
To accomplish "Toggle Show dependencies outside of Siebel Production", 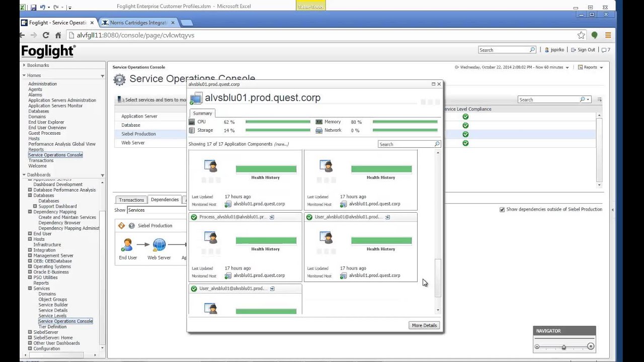I will point(502,210).
